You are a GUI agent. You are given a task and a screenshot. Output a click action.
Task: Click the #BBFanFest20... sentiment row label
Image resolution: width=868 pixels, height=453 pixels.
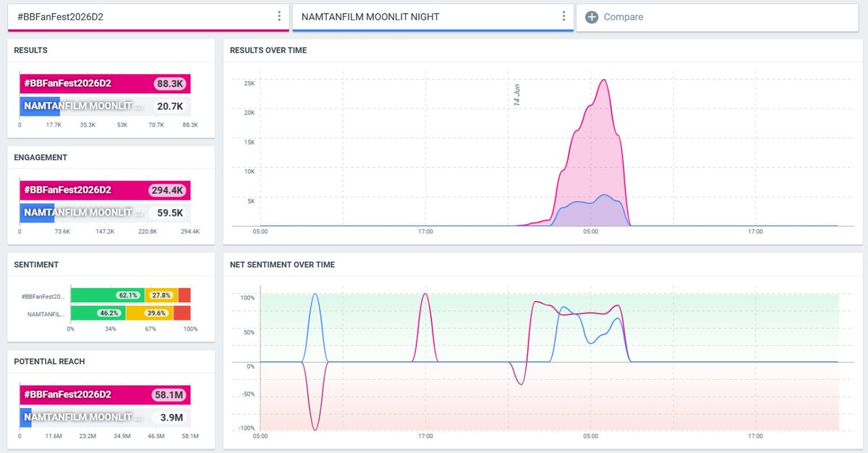point(43,296)
